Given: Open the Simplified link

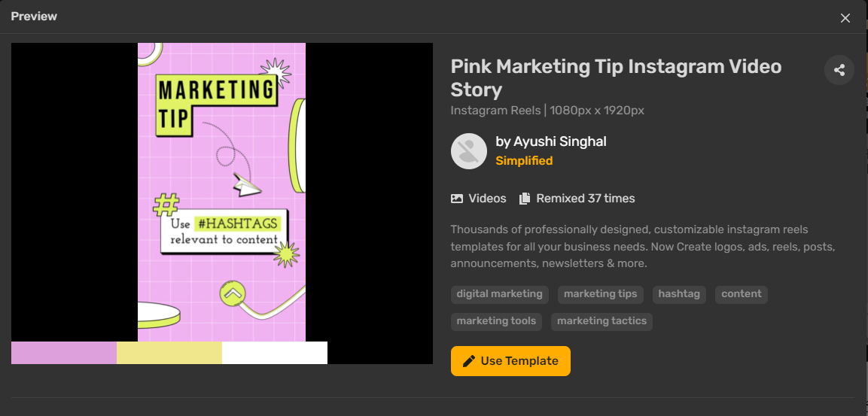Looking at the screenshot, I should pyautogui.click(x=524, y=161).
